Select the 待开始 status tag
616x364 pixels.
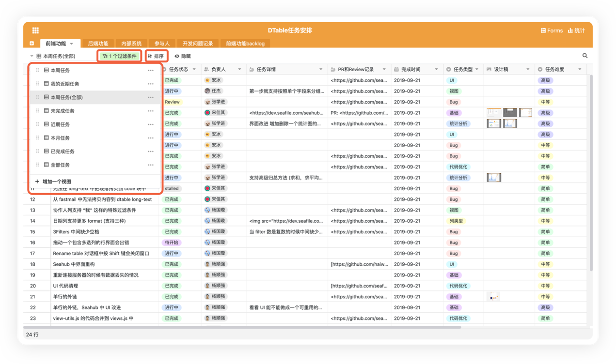(x=172, y=243)
